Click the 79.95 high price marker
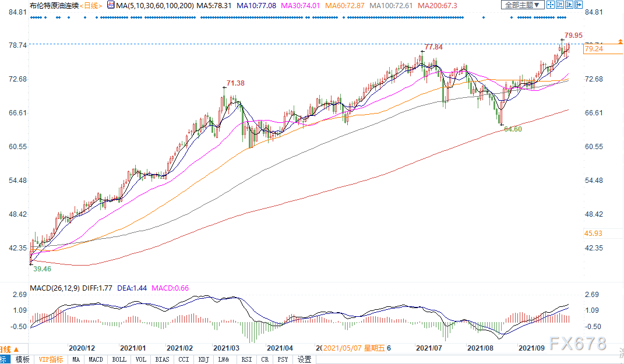624x364 pixels. [x=573, y=36]
